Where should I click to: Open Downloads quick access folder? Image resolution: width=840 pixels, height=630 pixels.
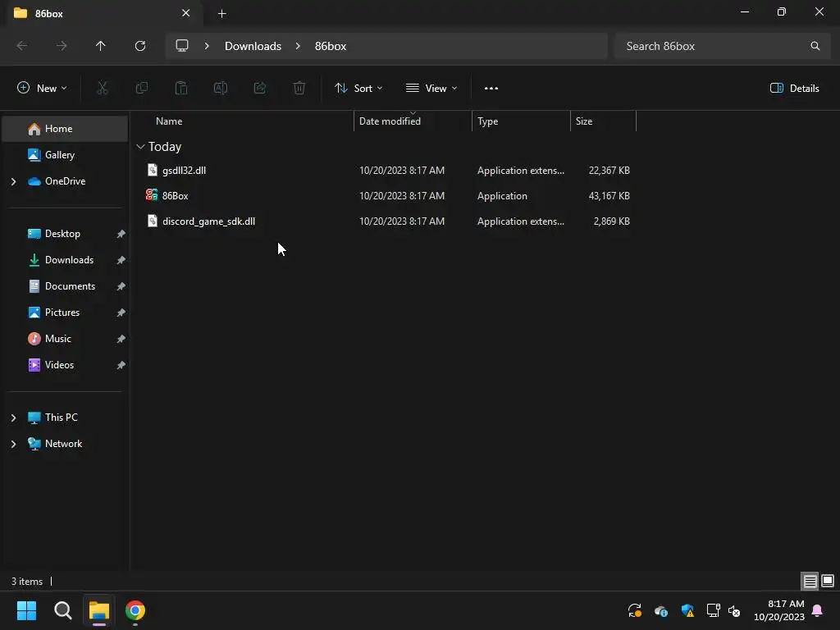[65, 260]
